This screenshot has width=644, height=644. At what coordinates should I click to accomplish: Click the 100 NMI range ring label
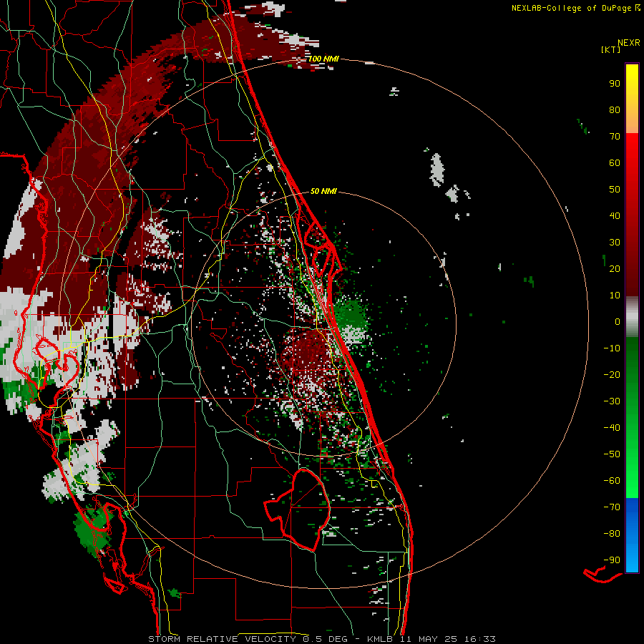point(323,59)
